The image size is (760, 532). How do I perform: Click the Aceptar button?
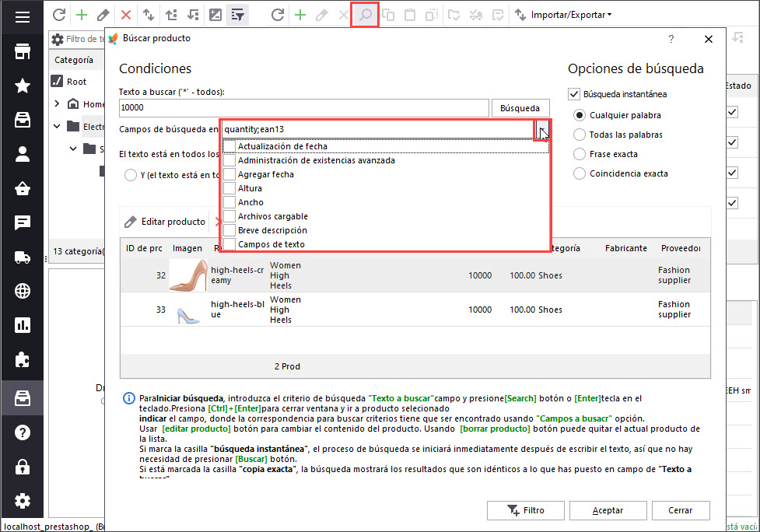click(608, 510)
